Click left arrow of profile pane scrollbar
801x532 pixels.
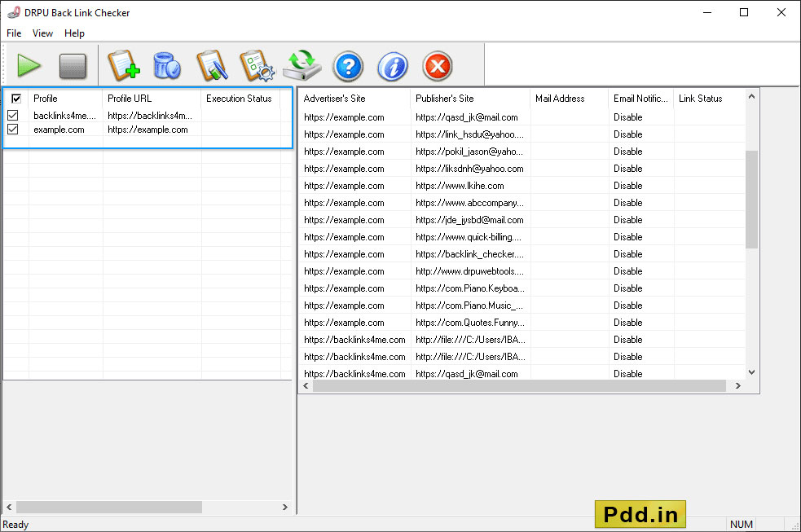(9, 507)
